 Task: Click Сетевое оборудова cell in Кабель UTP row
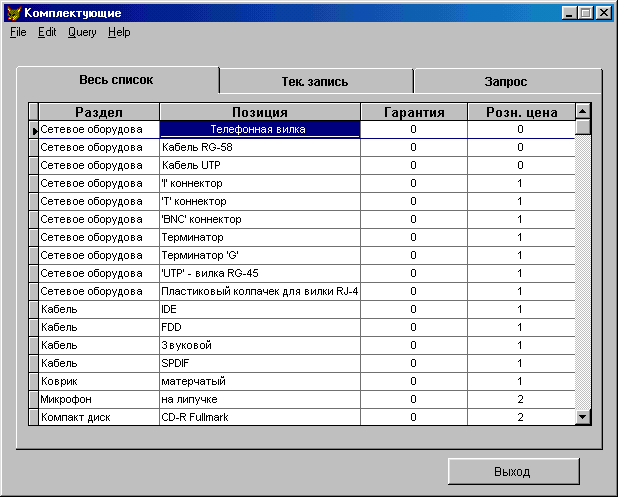[99, 166]
